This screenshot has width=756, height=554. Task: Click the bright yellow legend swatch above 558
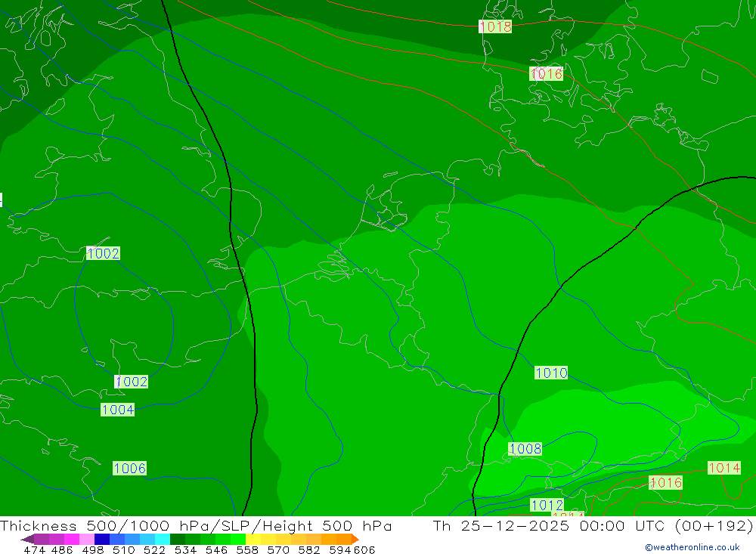tap(253, 539)
